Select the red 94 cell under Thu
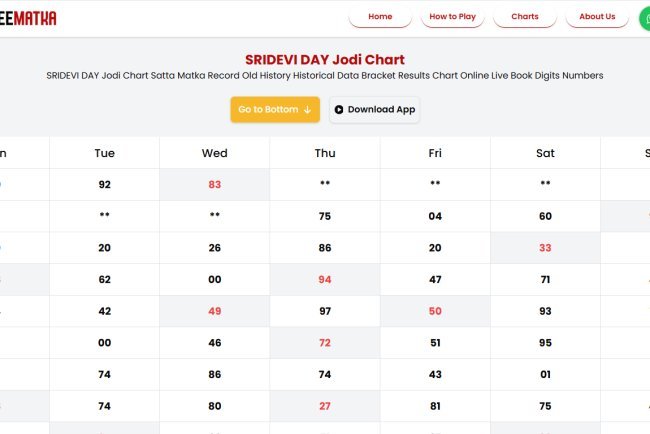The image size is (650, 434). click(325, 280)
